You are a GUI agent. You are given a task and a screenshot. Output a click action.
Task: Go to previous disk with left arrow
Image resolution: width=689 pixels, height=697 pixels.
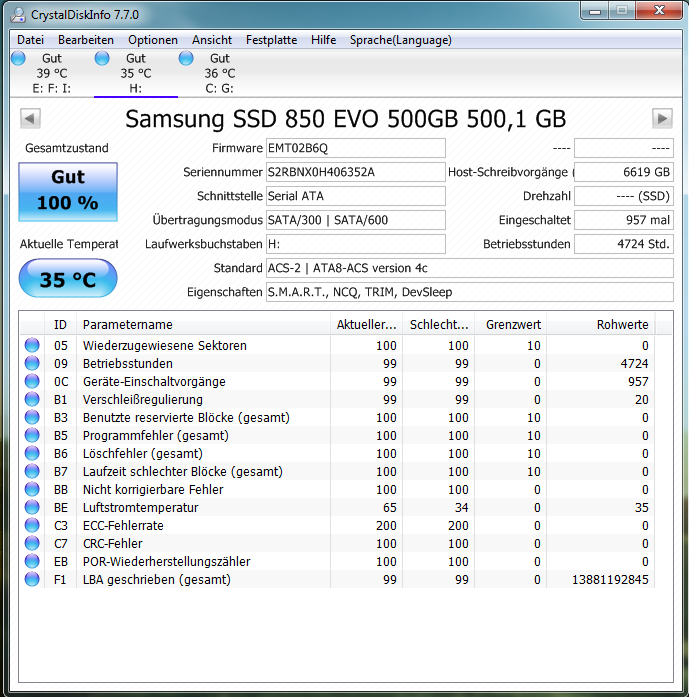tap(30, 119)
